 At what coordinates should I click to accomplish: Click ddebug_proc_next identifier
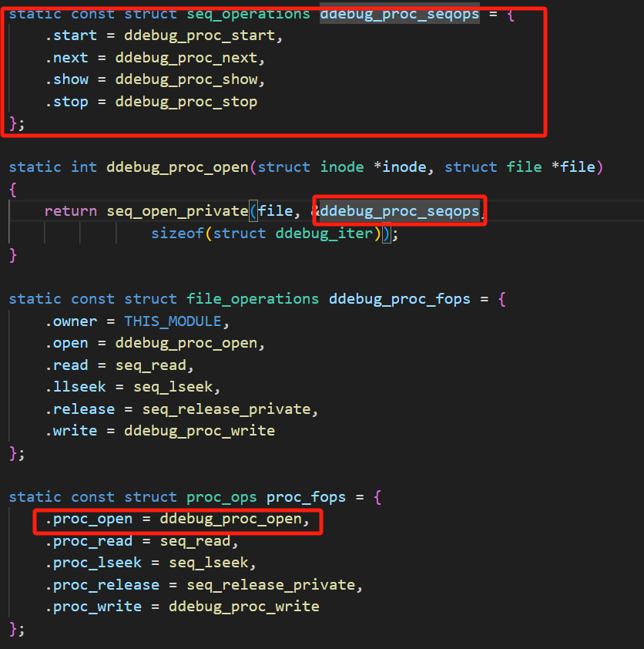pyautogui.click(x=186, y=58)
